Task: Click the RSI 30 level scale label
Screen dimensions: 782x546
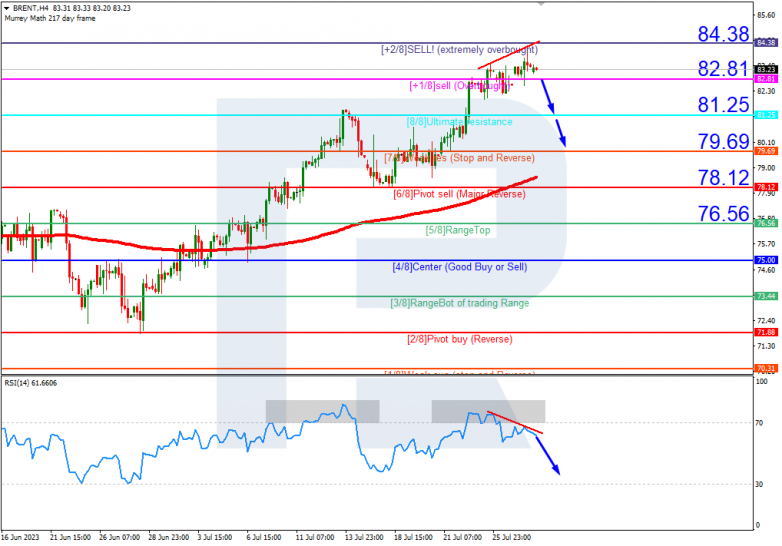Action: pos(759,484)
